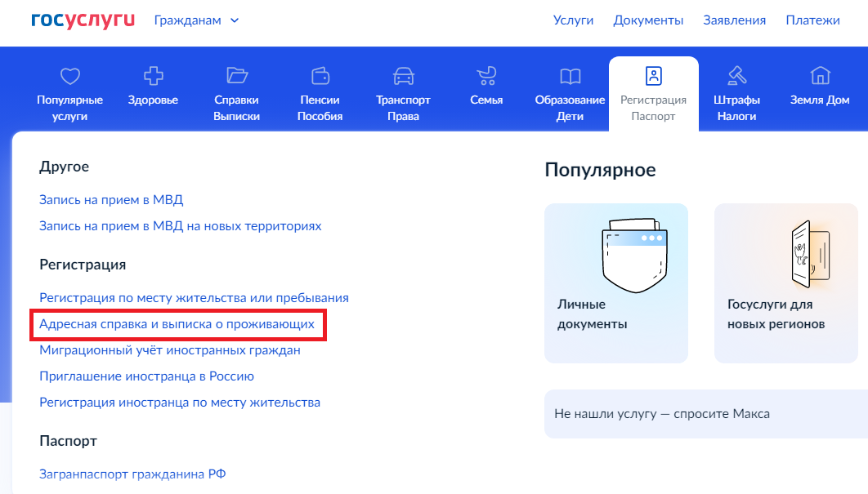Switch to the Регистрация Паспорт tab
Viewport: 868px width, 494px height.
[x=653, y=90]
